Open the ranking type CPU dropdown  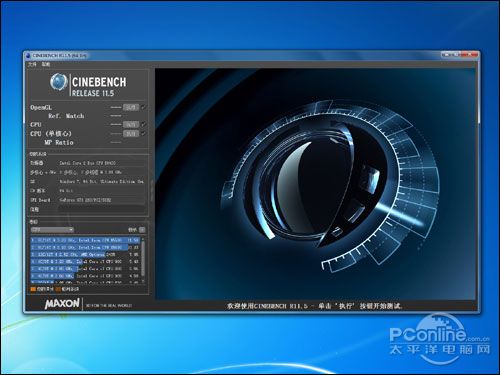pyautogui.click(x=52, y=230)
